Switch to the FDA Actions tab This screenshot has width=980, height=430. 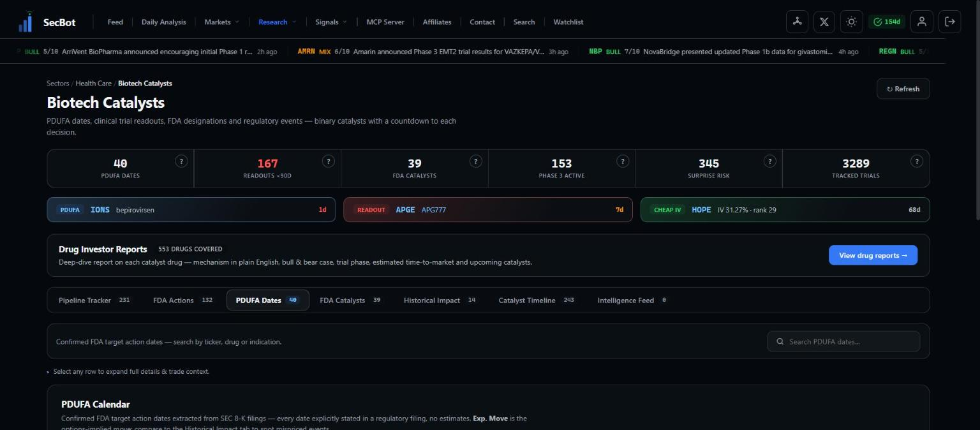[x=183, y=300]
